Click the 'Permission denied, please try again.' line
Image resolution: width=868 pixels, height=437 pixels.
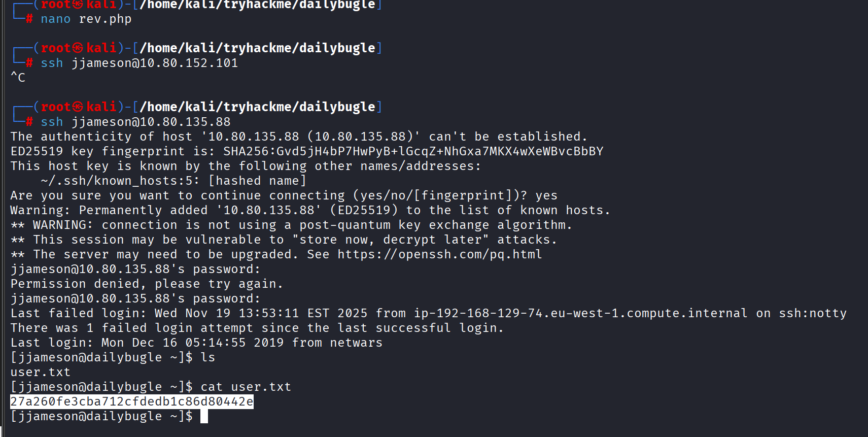click(x=147, y=284)
